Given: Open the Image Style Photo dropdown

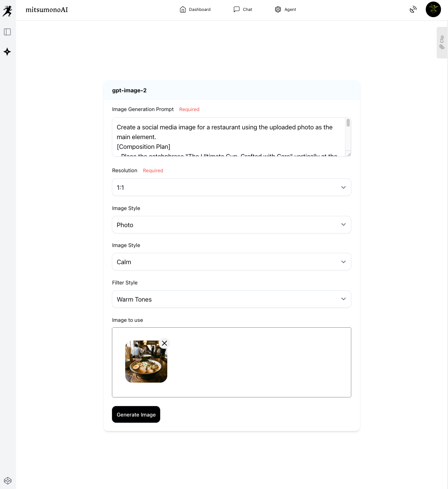Looking at the screenshot, I should click(232, 225).
